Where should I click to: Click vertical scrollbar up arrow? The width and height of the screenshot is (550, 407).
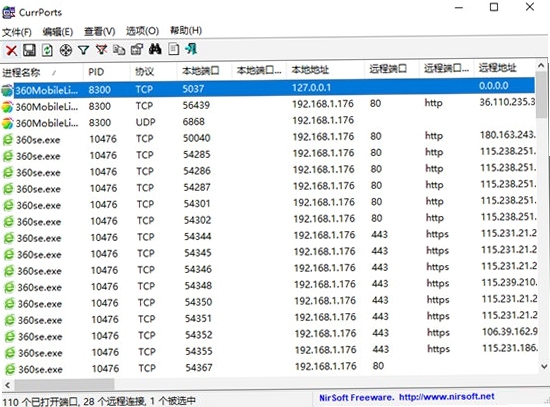(541, 65)
